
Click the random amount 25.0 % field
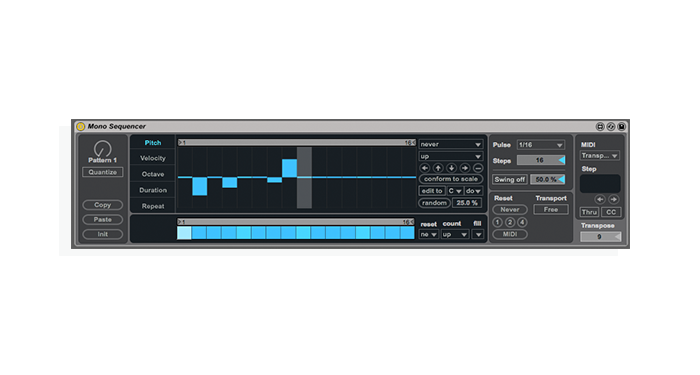tap(467, 203)
